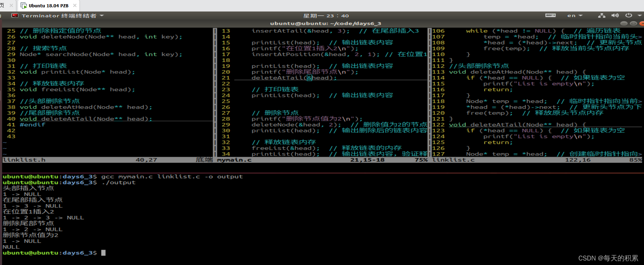Maximize the Terminator window
The width and height of the screenshot is (644, 265).
[633, 23]
